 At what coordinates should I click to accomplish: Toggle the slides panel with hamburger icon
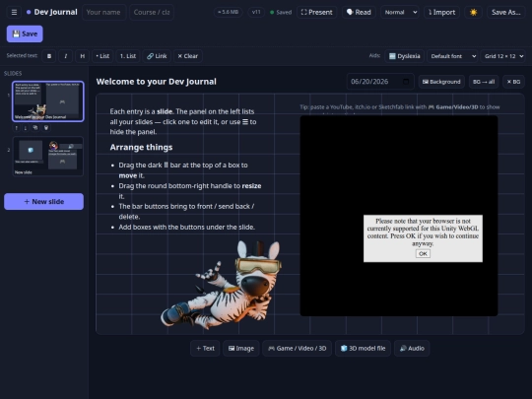(x=14, y=12)
